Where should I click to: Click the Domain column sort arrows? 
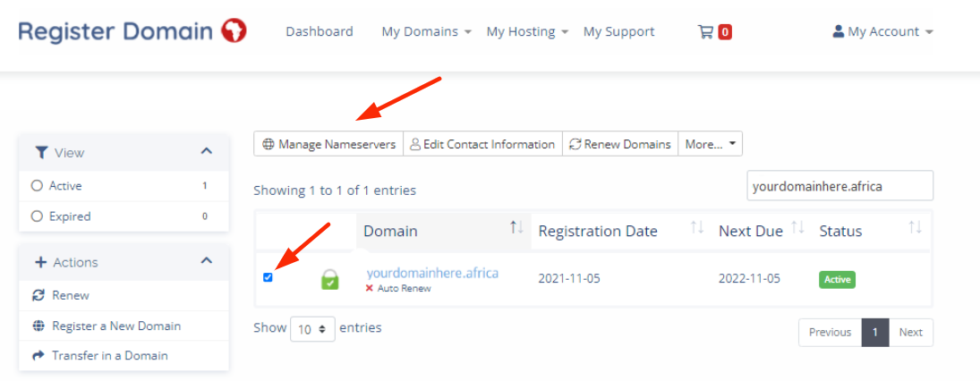(x=516, y=229)
